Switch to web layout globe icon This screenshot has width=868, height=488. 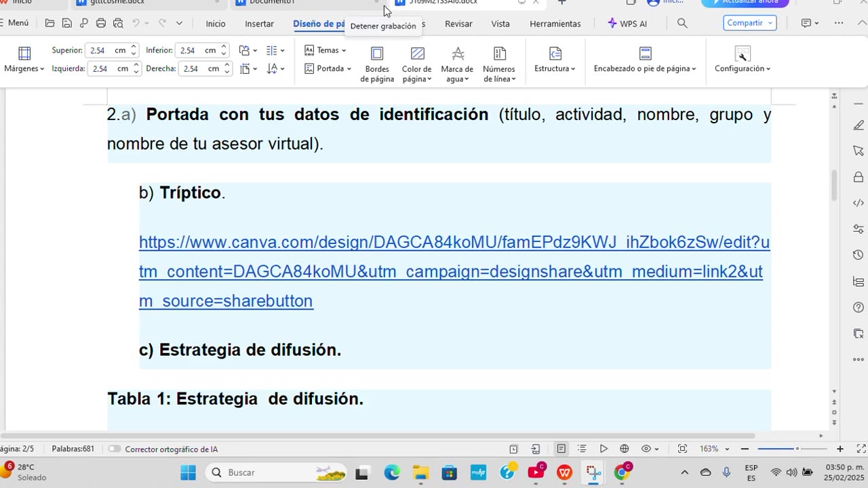(x=625, y=449)
